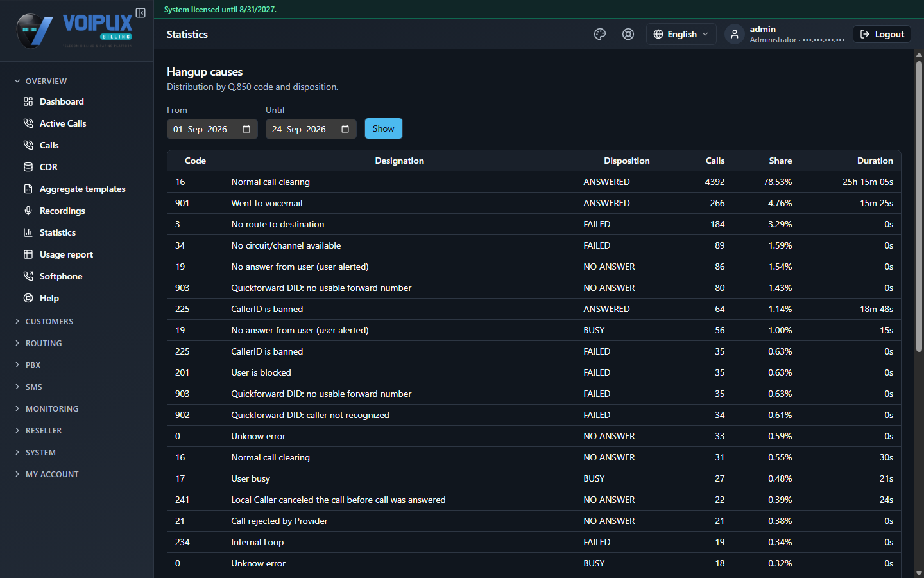Click the 'Went to voicemail' row designation
Image resolution: width=924 pixels, height=578 pixels.
(x=267, y=203)
